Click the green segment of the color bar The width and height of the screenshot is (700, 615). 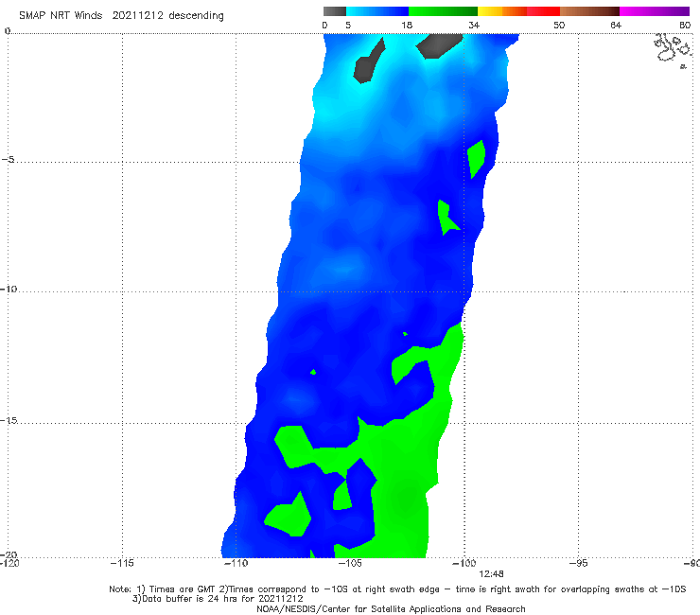click(443, 11)
